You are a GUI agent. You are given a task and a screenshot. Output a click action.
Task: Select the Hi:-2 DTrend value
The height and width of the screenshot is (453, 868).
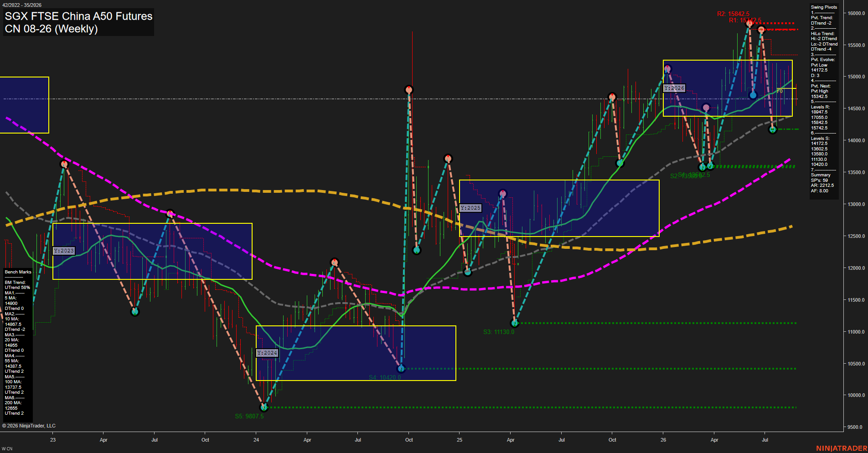pyautogui.click(x=824, y=39)
